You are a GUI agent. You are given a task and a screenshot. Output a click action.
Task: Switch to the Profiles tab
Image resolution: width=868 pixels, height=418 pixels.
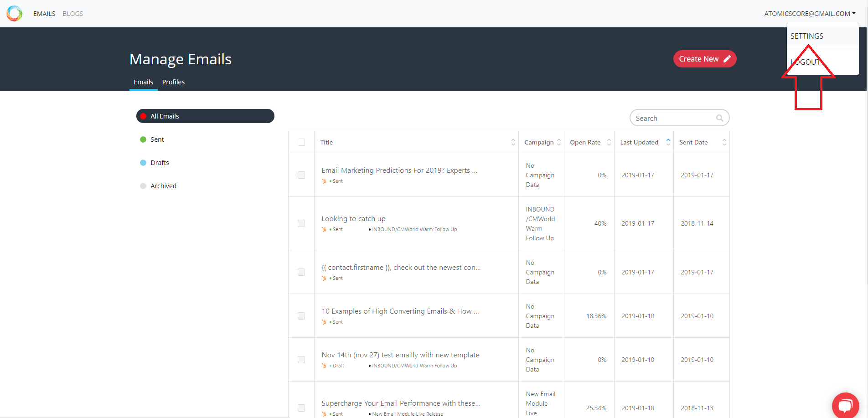tap(173, 82)
